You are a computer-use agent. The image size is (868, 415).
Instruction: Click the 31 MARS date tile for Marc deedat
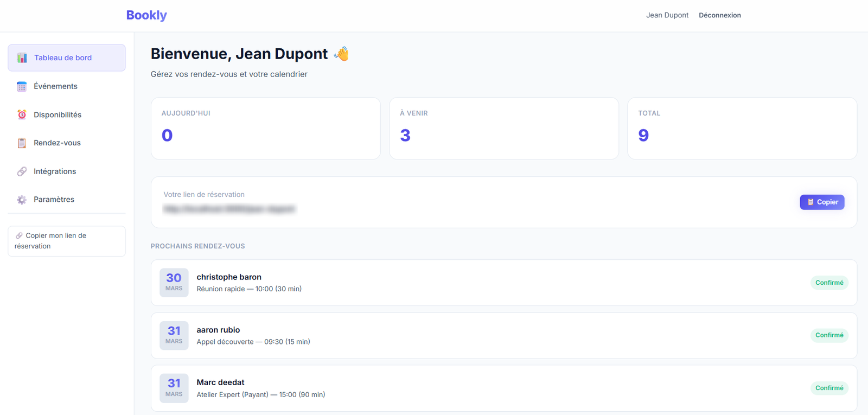point(174,388)
